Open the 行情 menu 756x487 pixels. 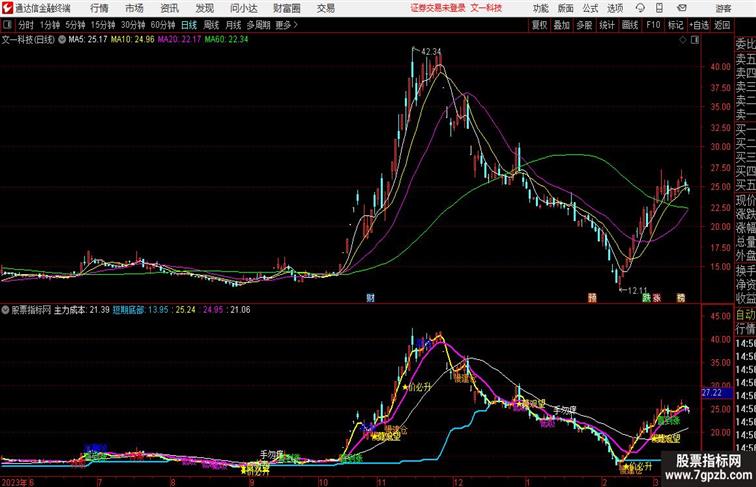point(99,8)
